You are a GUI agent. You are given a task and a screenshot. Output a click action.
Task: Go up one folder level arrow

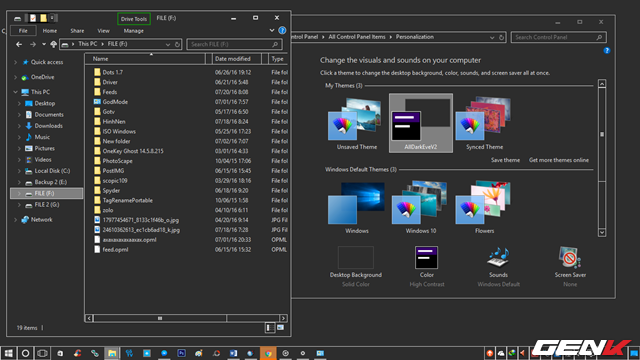[53, 44]
